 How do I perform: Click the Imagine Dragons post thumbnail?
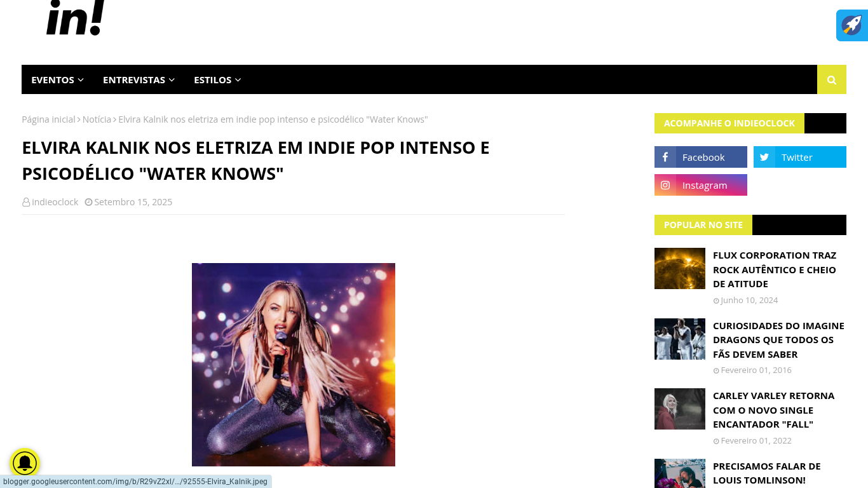click(680, 339)
